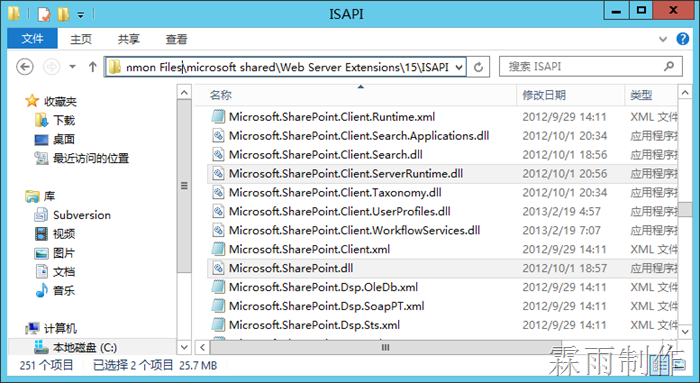Click horizontal scrollbar left arrow

click(202, 347)
